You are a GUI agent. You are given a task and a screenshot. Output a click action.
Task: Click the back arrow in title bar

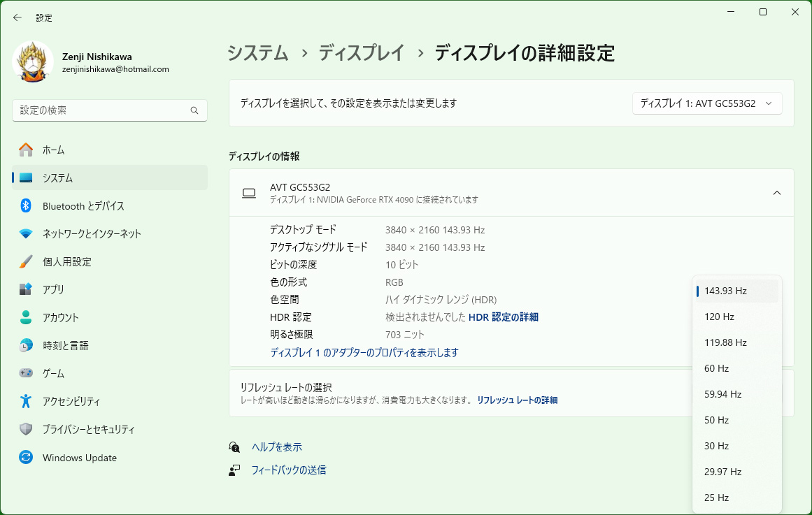(x=17, y=17)
